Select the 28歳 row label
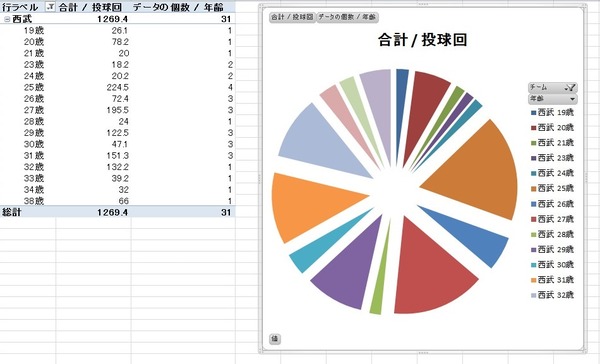Screen dimensions: 600x364 click(34, 121)
